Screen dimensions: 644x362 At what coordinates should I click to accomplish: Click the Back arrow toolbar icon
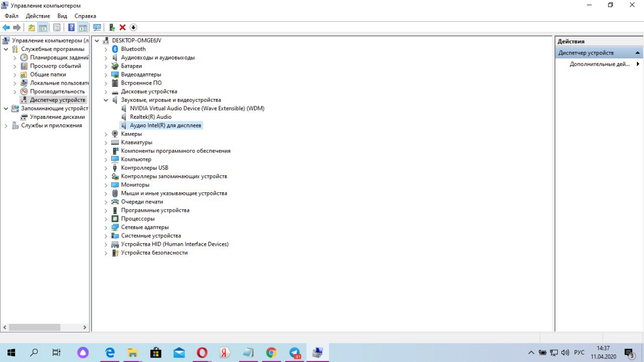tap(6, 27)
